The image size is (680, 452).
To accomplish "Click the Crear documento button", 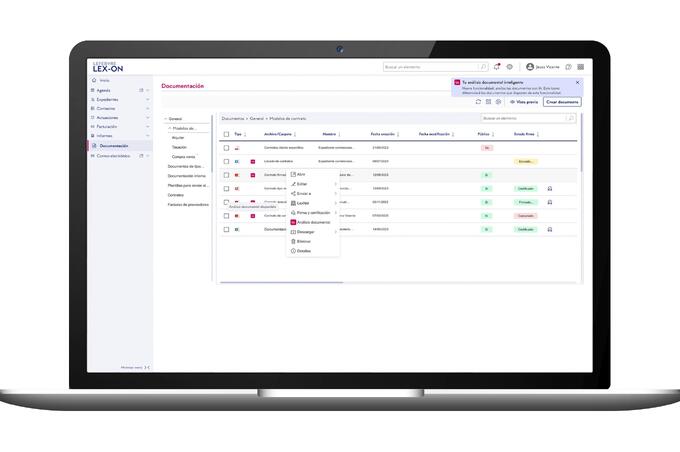I will pyautogui.click(x=562, y=102).
